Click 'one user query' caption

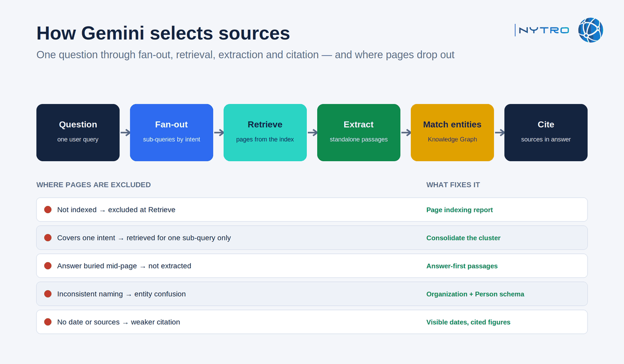click(78, 139)
